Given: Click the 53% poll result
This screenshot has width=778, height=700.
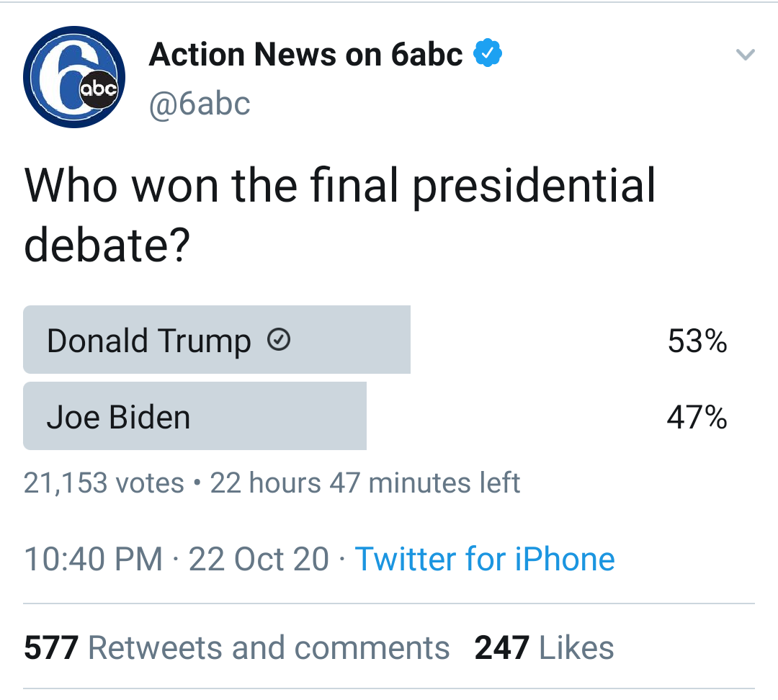Looking at the screenshot, I should pos(697,341).
